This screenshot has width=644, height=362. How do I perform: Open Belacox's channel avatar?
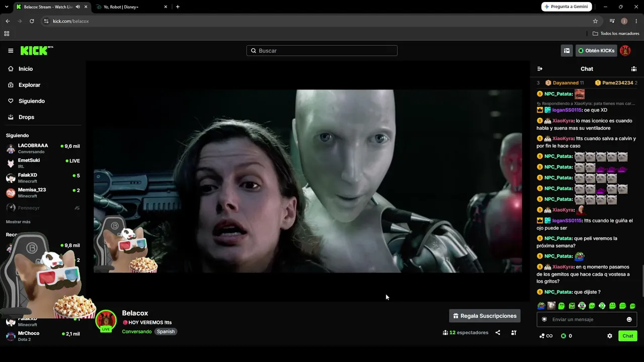tap(106, 320)
